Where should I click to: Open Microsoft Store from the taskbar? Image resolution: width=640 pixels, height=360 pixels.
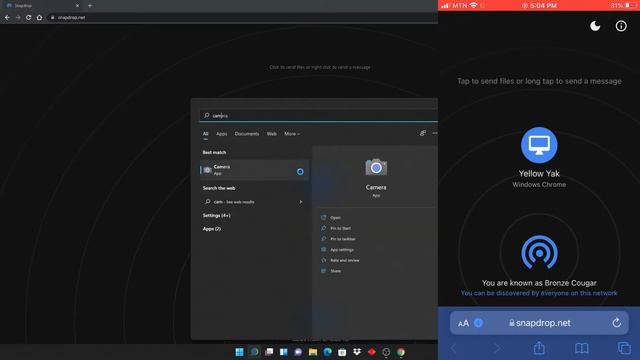[342, 352]
